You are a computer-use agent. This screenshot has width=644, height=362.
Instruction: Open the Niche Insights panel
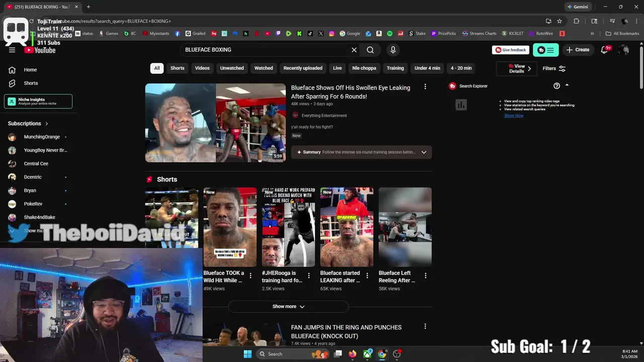click(38, 101)
